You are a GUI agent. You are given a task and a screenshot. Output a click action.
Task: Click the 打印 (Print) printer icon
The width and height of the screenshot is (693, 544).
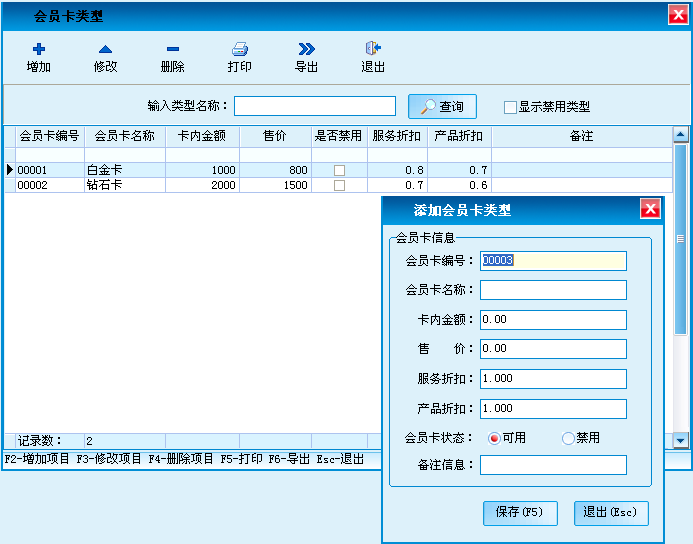click(239, 49)
